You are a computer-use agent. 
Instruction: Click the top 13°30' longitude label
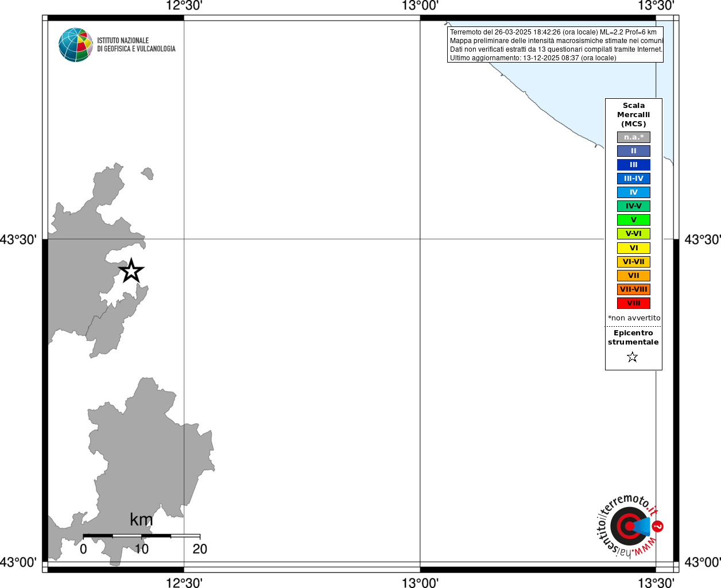pyautogui.click(x=656, y=6)
